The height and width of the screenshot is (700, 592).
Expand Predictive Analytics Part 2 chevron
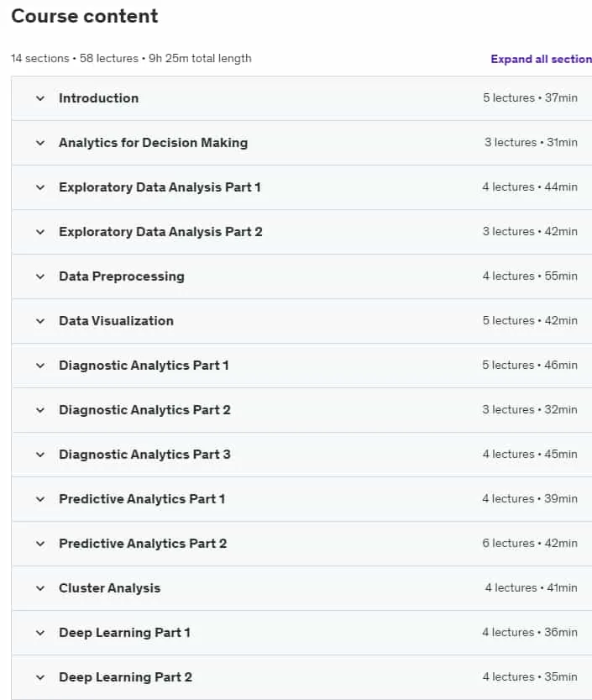(40, 544)
